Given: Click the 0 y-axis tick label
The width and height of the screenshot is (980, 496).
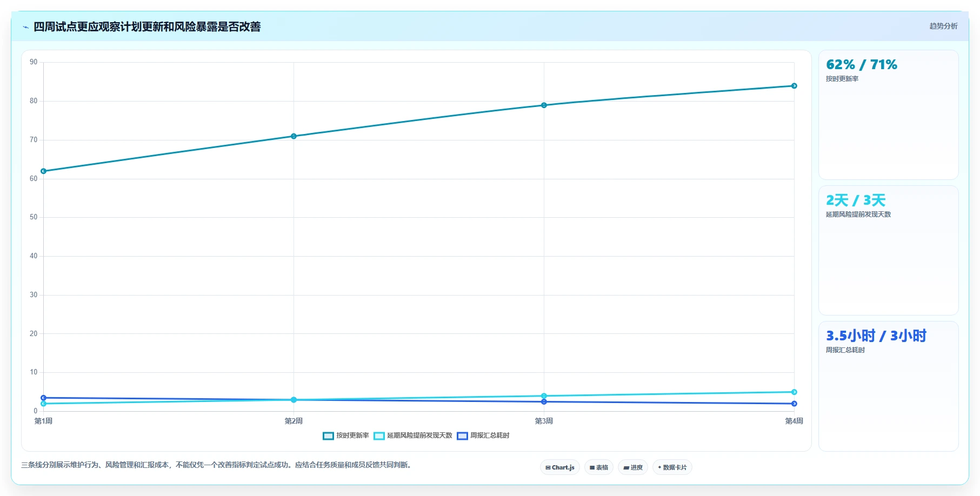Looking at the screenshot, I should point(36,411).
